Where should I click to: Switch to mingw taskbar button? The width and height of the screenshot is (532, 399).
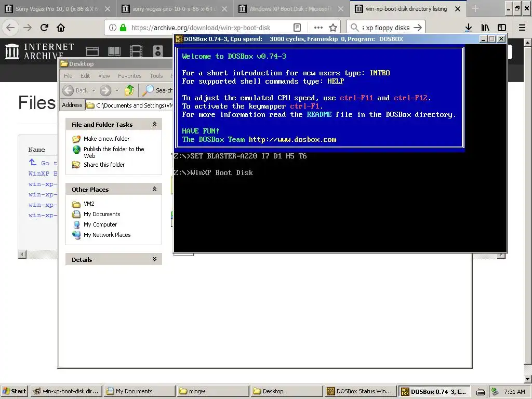pos(212,391)
